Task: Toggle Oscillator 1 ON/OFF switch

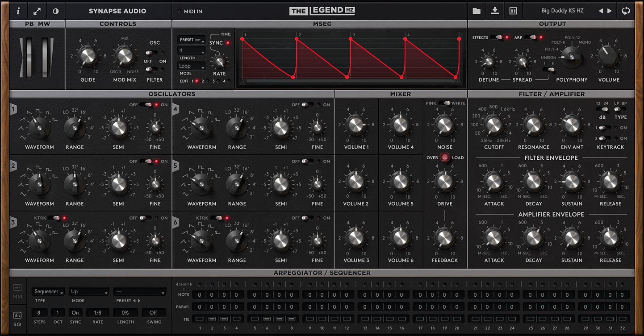Action: point(146,105)
